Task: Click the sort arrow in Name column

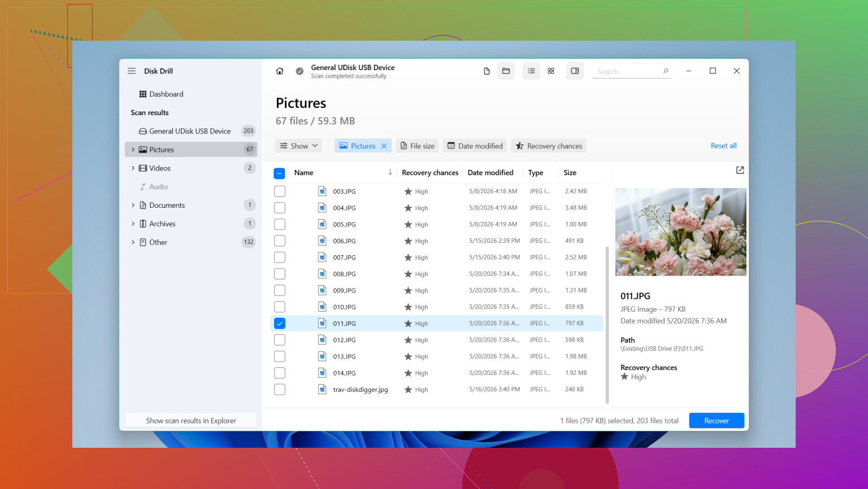Action: [390, 172]
